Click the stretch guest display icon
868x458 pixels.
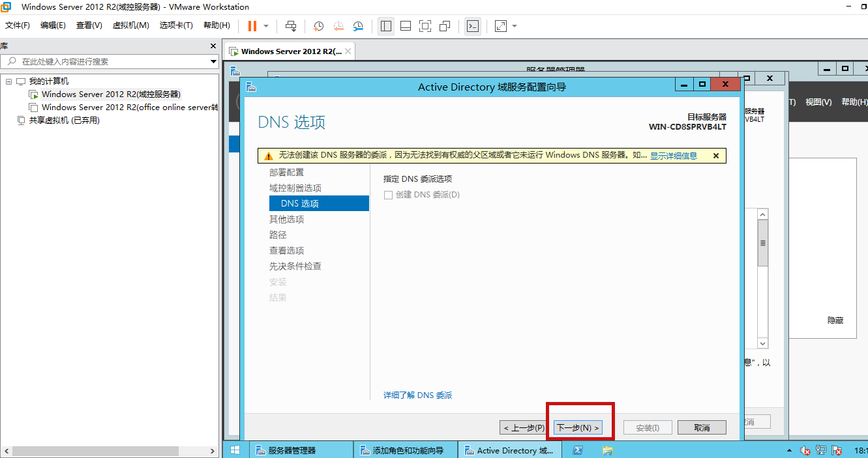[x=501, y=26]
